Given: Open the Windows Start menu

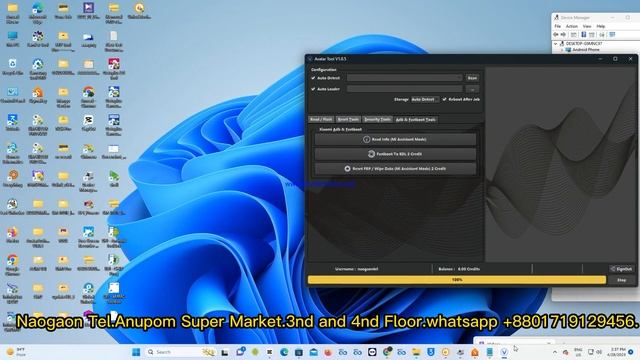Looking at the screenshot, I should 136,352.
